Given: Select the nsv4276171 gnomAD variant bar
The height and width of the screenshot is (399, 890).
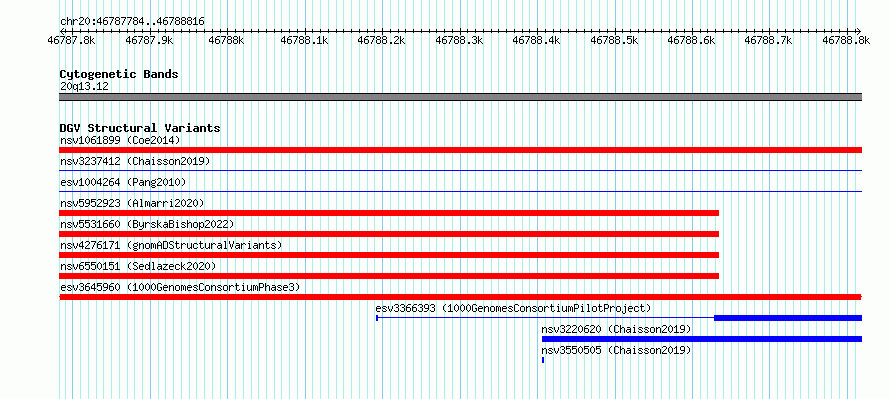Looking at the screenshot, I should (x=389, y=255).
